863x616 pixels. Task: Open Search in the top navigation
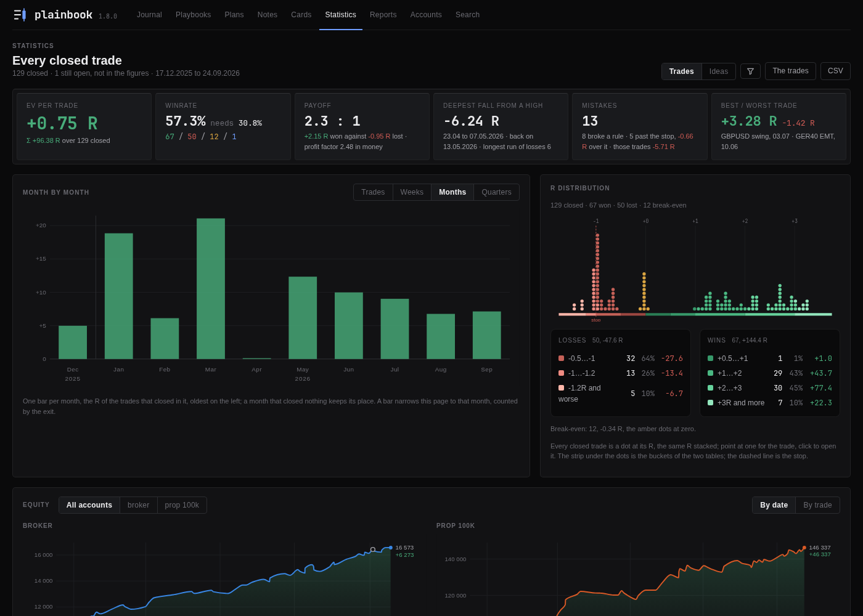[x=467, y=15]
